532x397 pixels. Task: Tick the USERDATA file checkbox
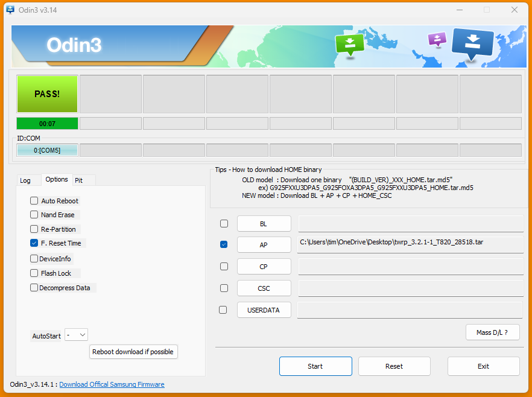223,310
